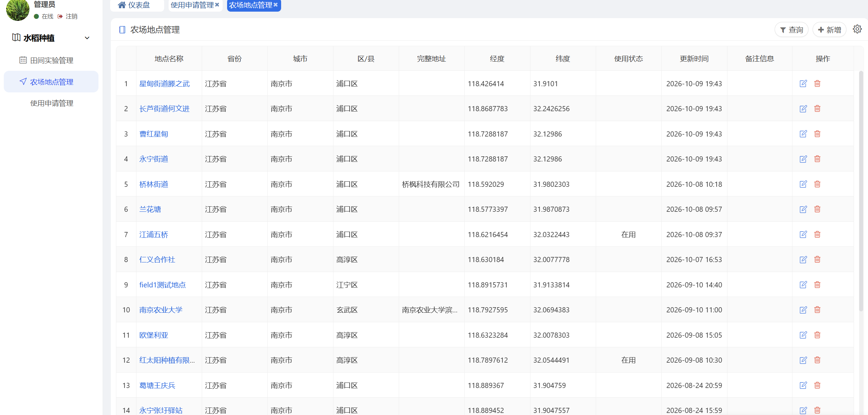Delete the 红太阳种植有限 row
This screenshot has height=415, width=868.
coord(817,360)
